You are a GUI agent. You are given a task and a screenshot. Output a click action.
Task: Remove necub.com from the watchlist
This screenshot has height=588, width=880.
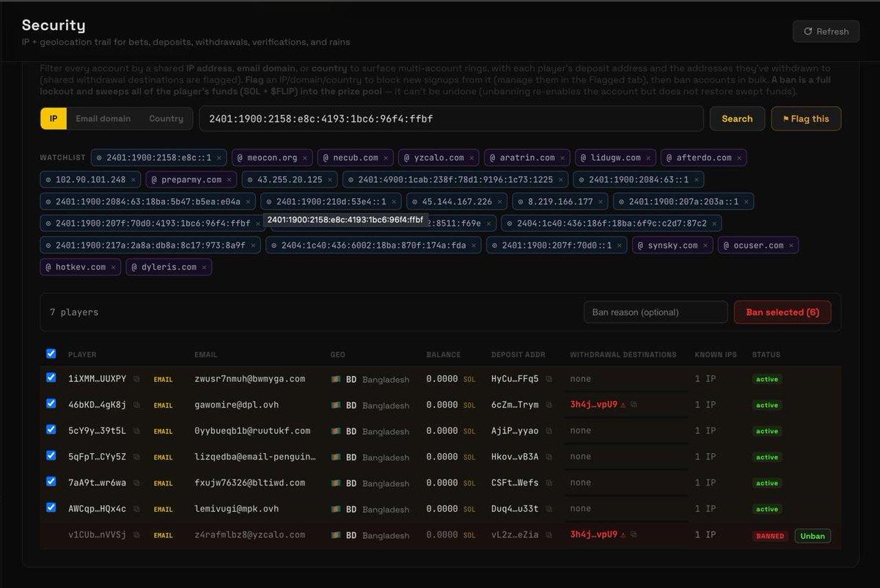point(386,158)
